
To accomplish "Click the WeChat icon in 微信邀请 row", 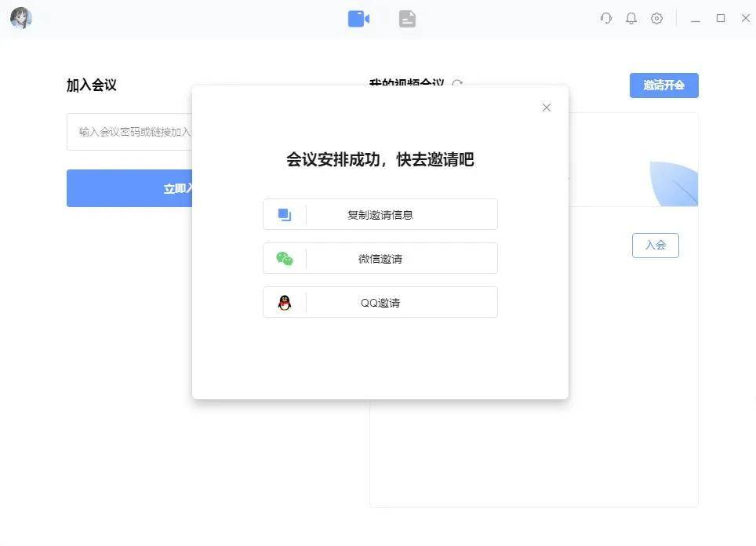I will coord(284,257).
